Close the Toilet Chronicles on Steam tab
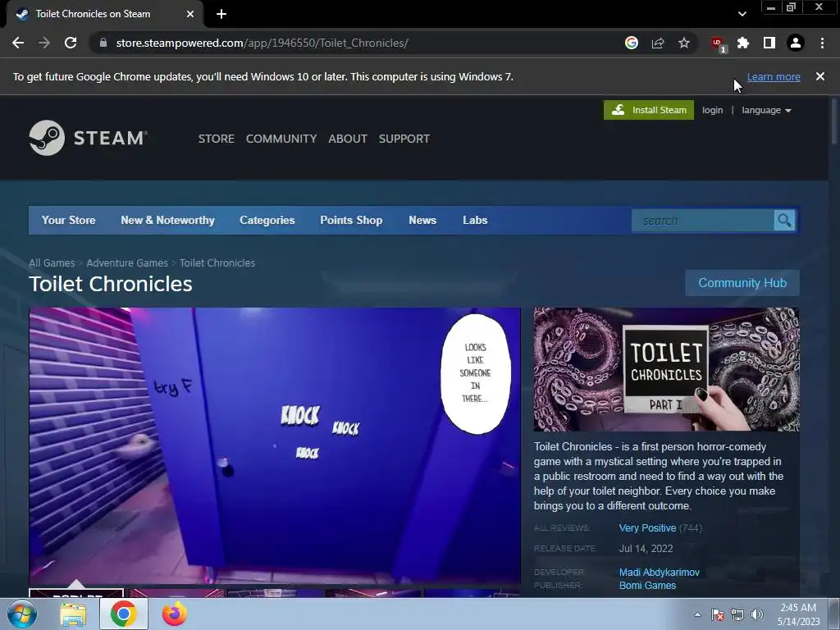Viewport: 840px width, 630px height. pos(190,14)
